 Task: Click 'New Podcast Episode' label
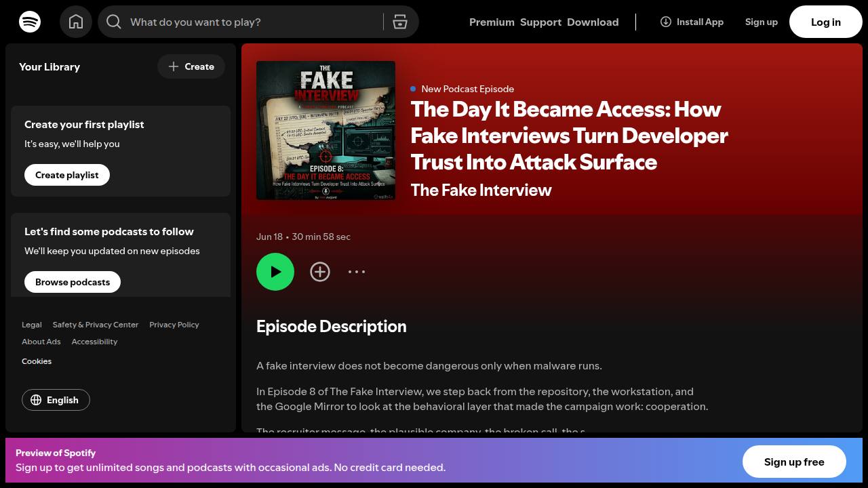coord(467,89)
